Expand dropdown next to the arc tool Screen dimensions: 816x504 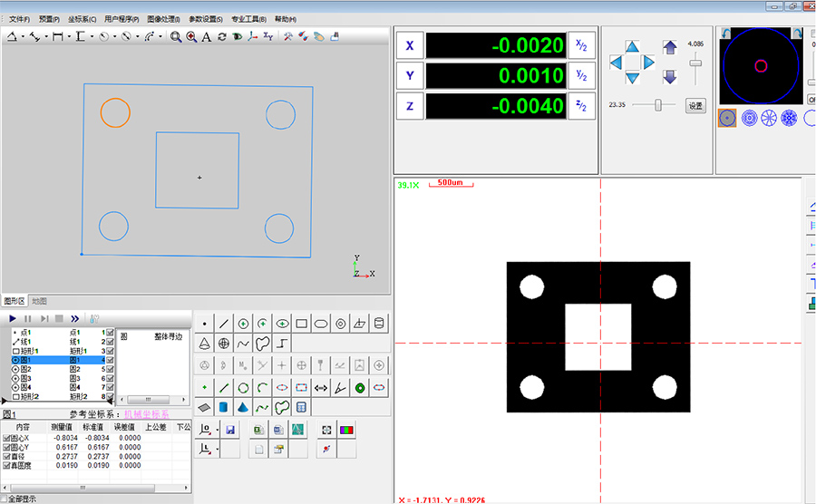(160, 37)
